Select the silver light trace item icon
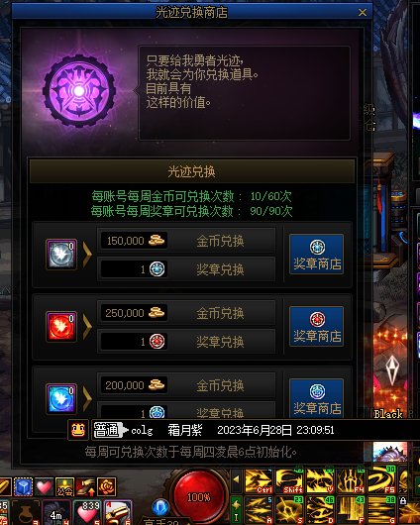The image size is (420, 525). (x=61, y=255)
